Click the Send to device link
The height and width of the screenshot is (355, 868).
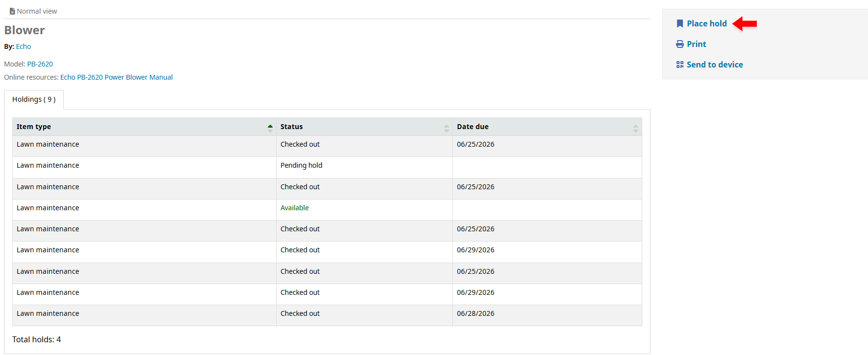coord(715,65)
